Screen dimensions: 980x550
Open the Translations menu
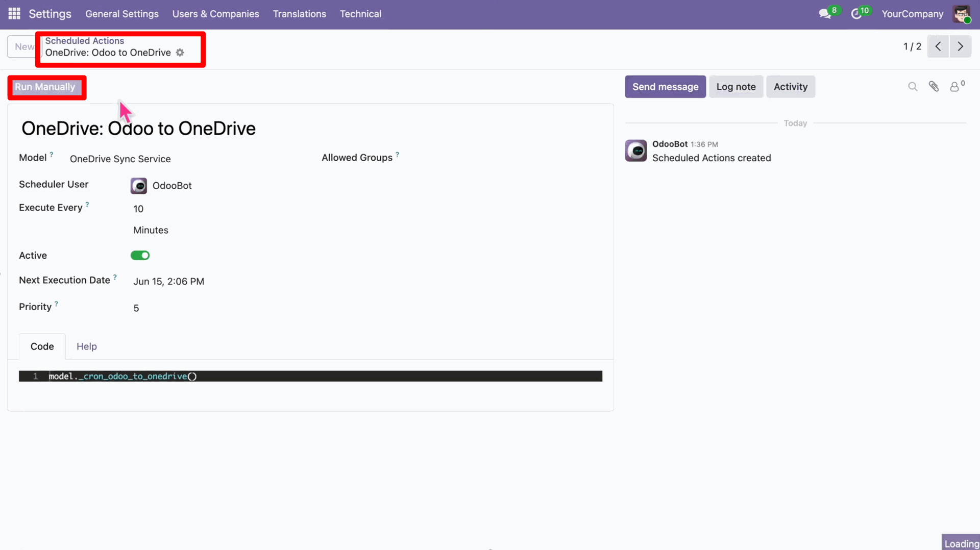(x=300, y=14)
